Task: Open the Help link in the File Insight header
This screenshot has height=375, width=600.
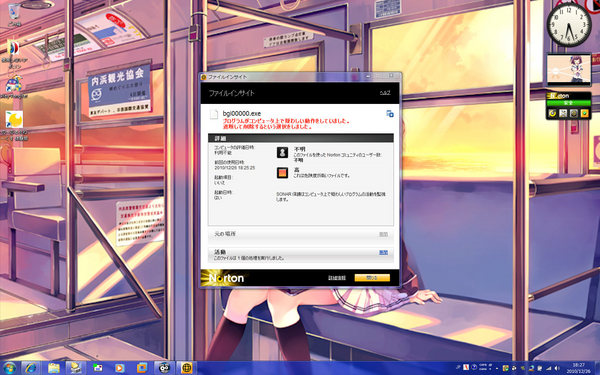Action: (385, 93)
